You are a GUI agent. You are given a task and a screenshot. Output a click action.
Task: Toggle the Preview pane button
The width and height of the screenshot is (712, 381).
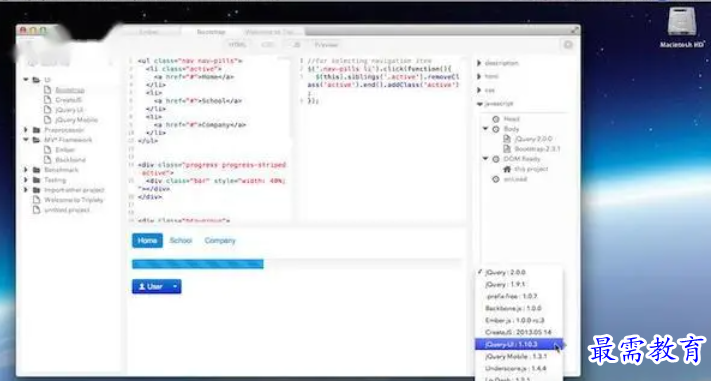click(x=326, y=45)
